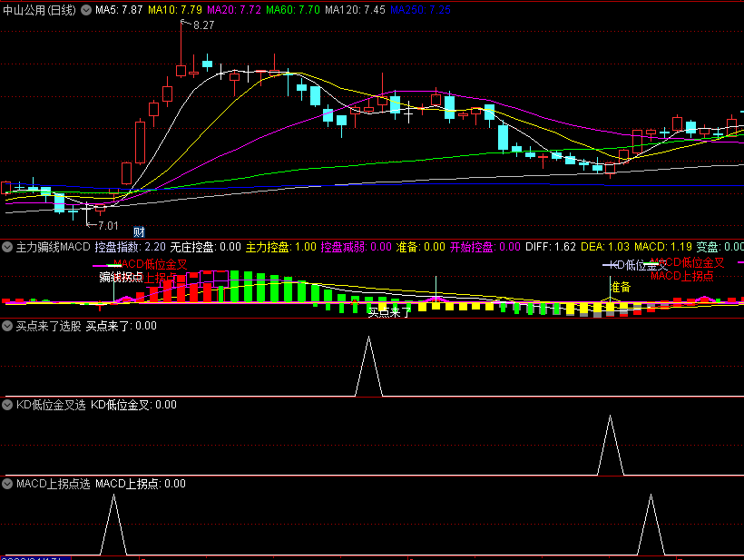Click the signal spike in 买点来了选股 panel

[368, 366]
